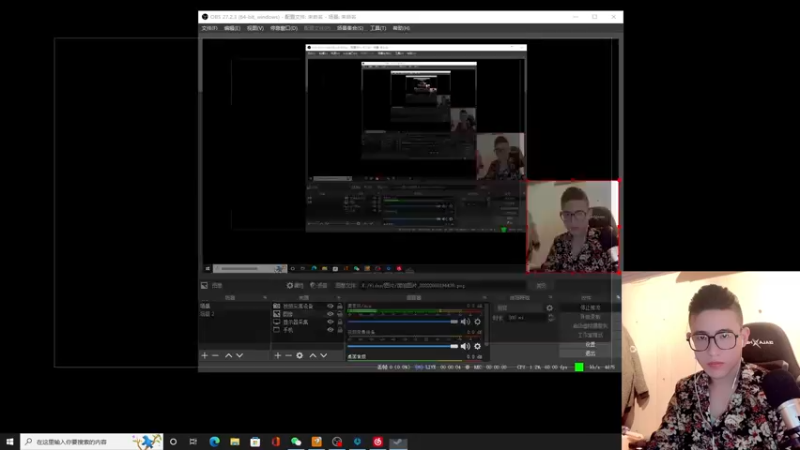Toggle visibility eye of 视频采集设备 source
Screen dimensions: 800x450
330,306
